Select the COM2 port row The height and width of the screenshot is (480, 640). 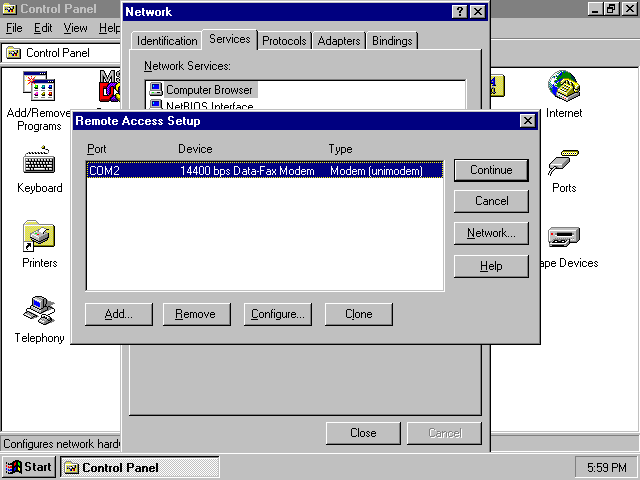[265, 170]
